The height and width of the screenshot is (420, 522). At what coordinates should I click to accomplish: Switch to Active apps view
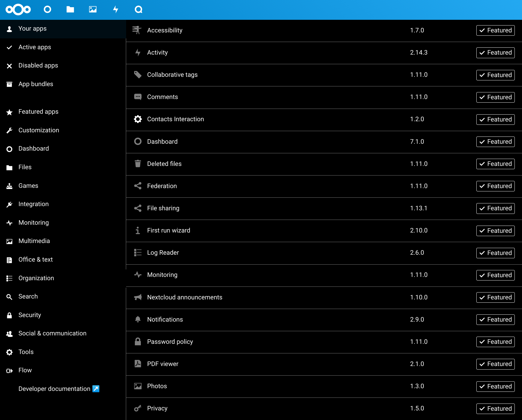coord(35,47)
